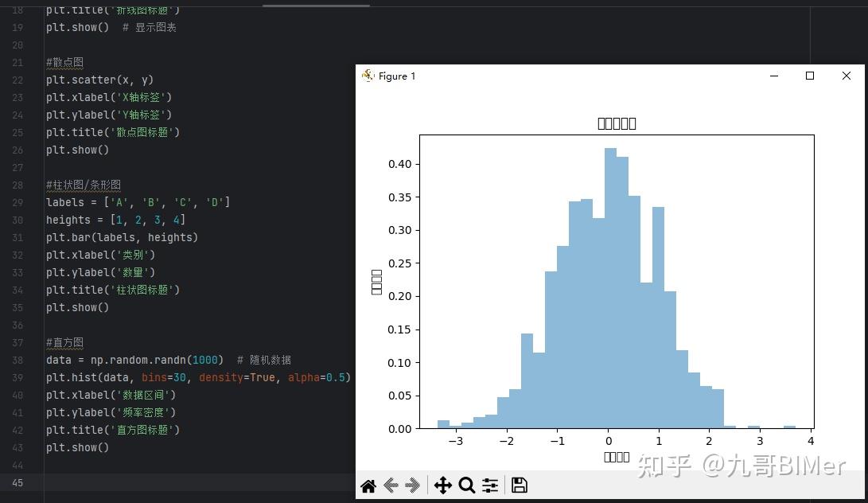Click the plt.hist(data, bins=30 line
Screen dimensions: 868x503
tap(198, 377)
